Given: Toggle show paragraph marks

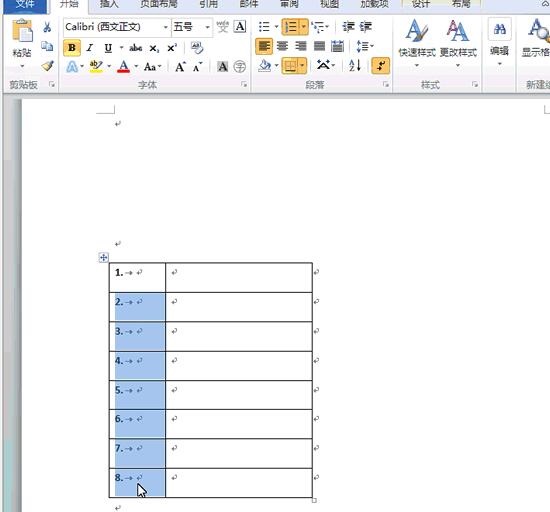Looking at the screenshot, I should (x=381, y=66).
